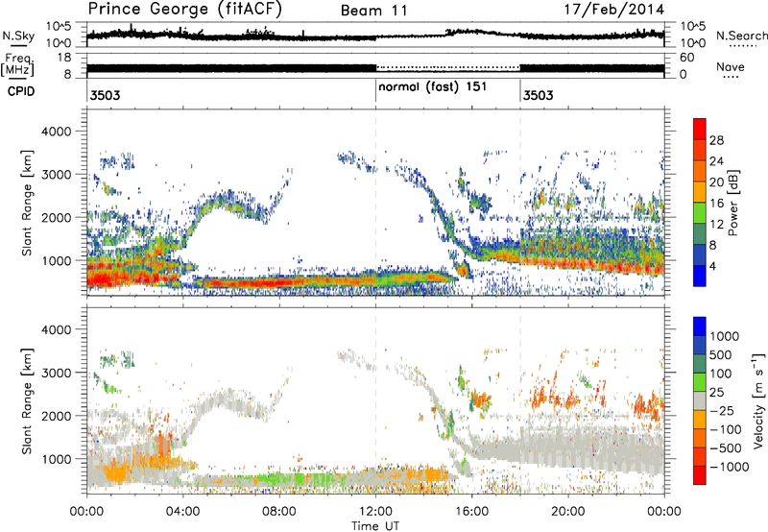The width and height of the screenshot is (768, 532).
Task: Click '-25' on the velocity colorbar
Action: pyautogui.click(x=724, y=410)
